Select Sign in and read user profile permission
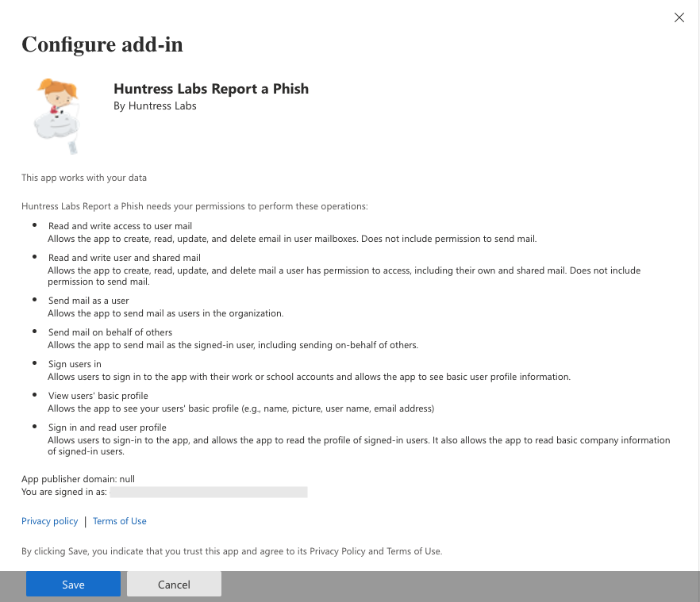This screenshot has width=700, height=602. (107, 427)
